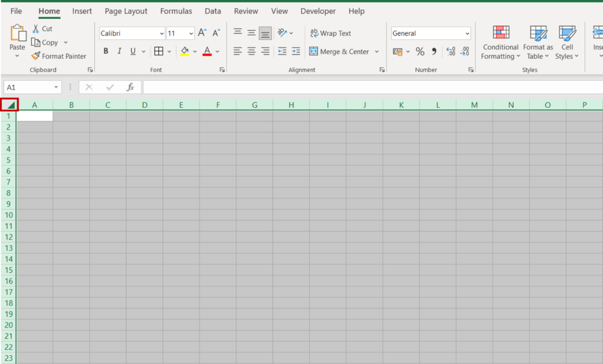Open the Calibri font name dropdown
Screen dimensions: 603x364
(x=161, y=34)
